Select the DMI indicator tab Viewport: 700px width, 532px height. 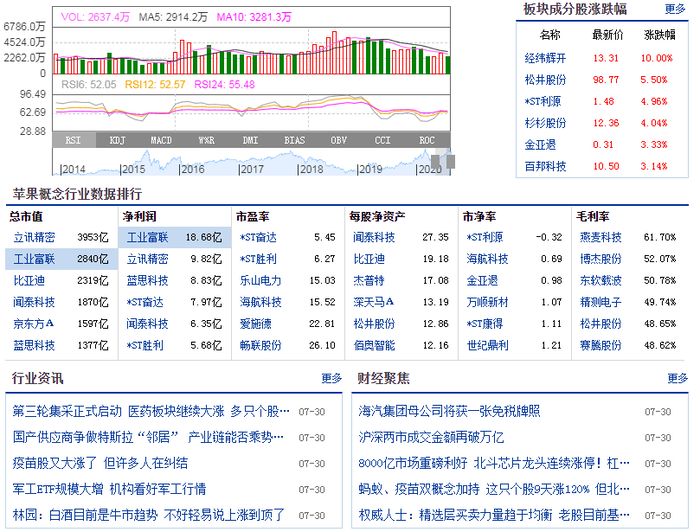pos(250,140)
